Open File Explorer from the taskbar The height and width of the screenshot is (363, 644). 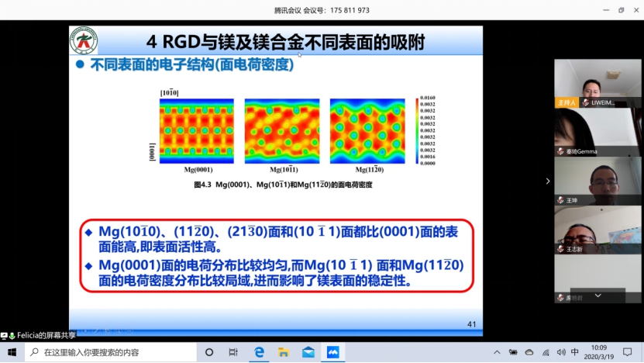tap(284, 352)
